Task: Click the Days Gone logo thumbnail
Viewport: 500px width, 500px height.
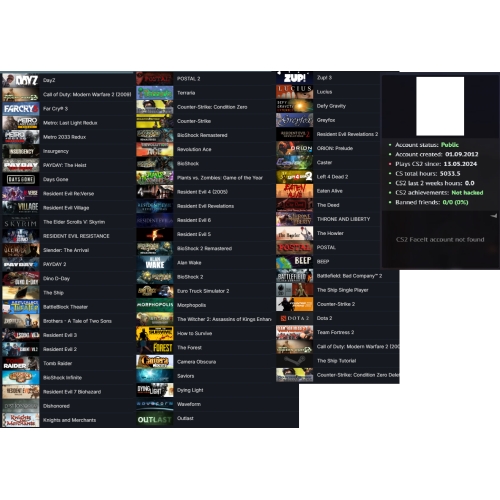Action: coord(21,179)
